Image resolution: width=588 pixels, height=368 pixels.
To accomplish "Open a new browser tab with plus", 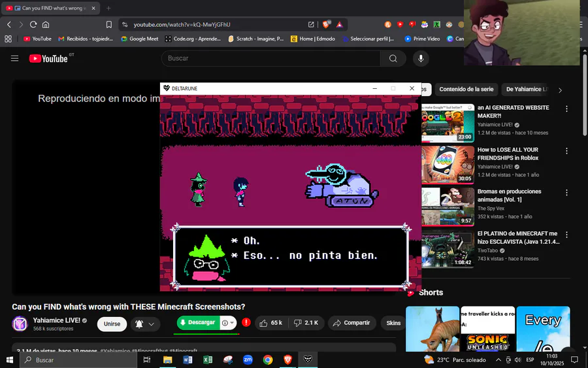I will pyautogui.click(x=108, y=8).
